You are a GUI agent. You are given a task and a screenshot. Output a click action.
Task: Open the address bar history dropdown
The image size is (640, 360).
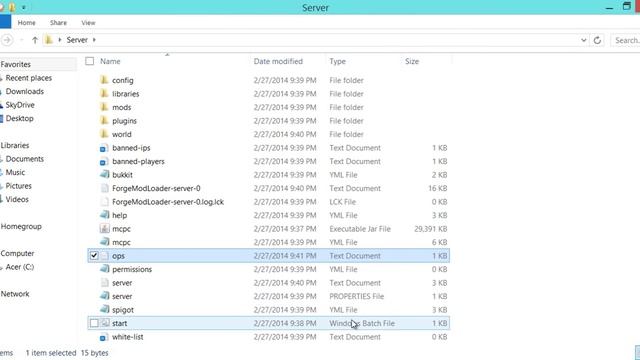(x=584, y=40)
